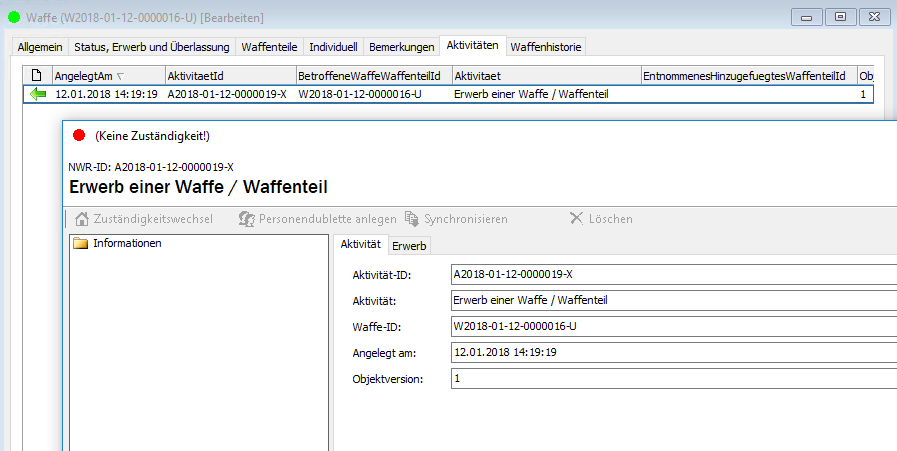The height and width of the screenshot is (451, 897).
Task: Click Personendublette anlegen icon
Action: pos(246,219)
